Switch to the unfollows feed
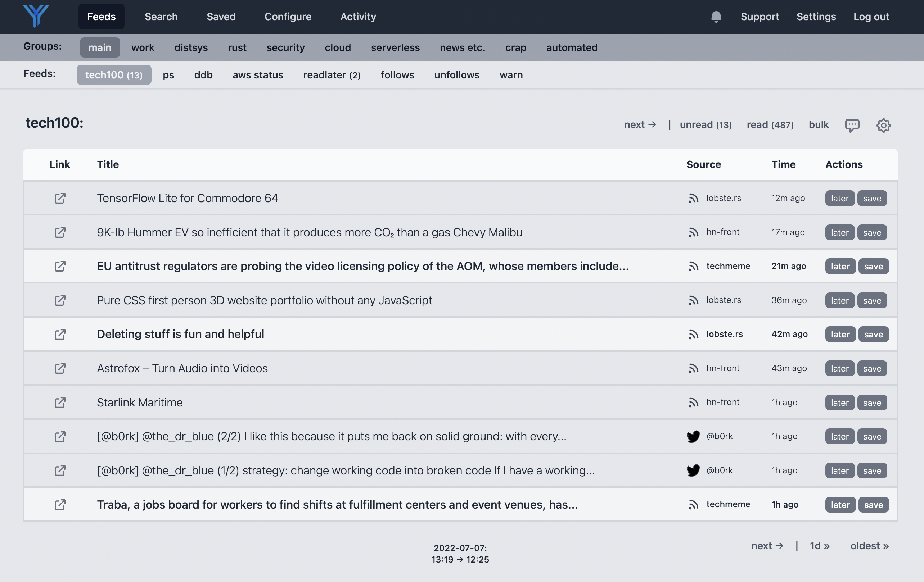Viewport: 924px width, 582px height. pos(457,75)
